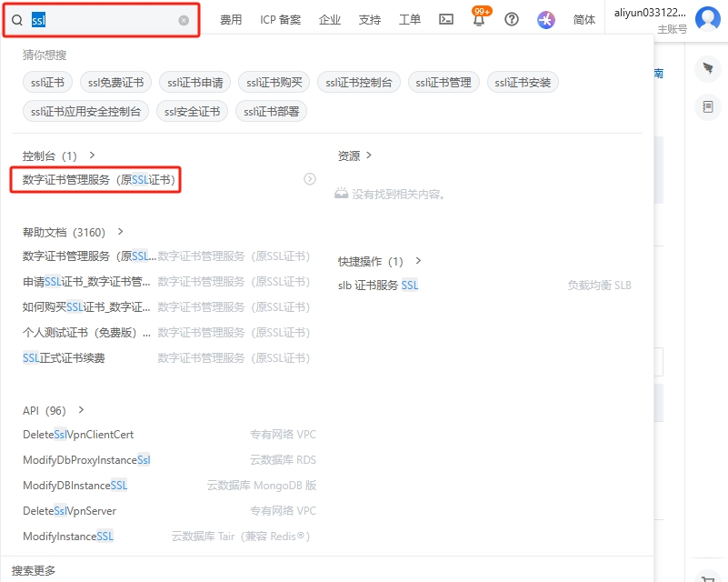Open the purple AI assistant icon
Viewport: 728px width, 582px height.
point(546,19)
